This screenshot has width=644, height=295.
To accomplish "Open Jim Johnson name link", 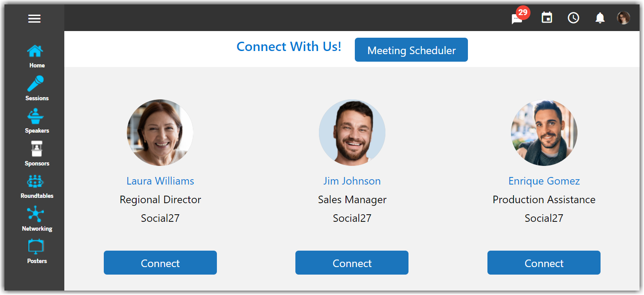I will [352, 181].
